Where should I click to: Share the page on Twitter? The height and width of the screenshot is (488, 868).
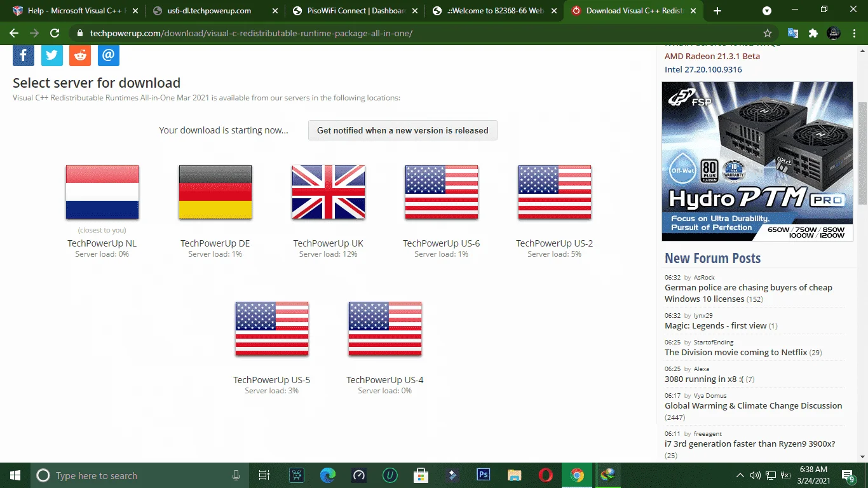(x=52, y=55)
